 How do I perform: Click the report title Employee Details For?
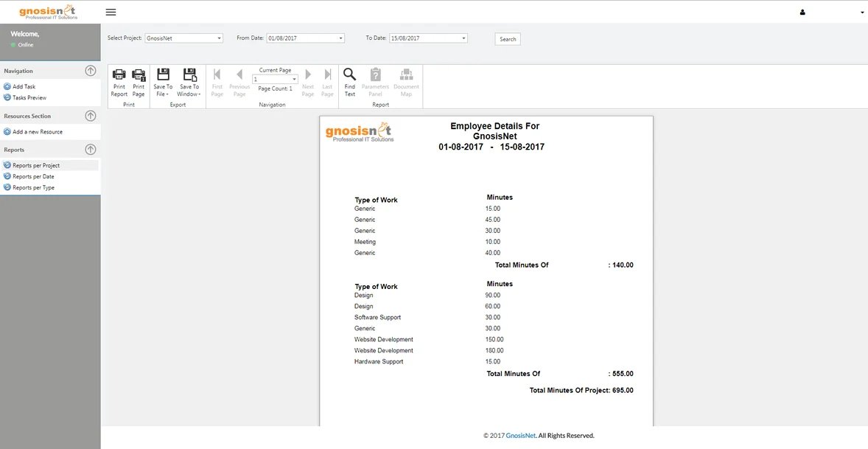tap(495, 125)
